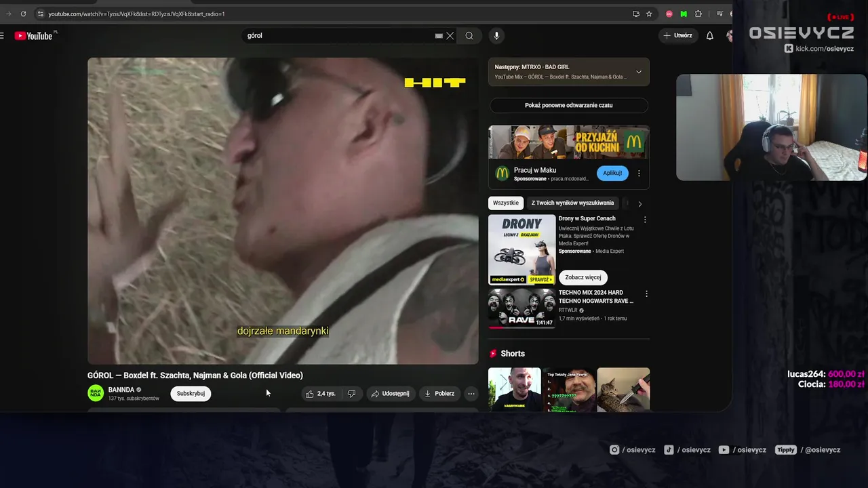Focus the browser address bar URL
868x488 pixels.
tap(136, 14)
